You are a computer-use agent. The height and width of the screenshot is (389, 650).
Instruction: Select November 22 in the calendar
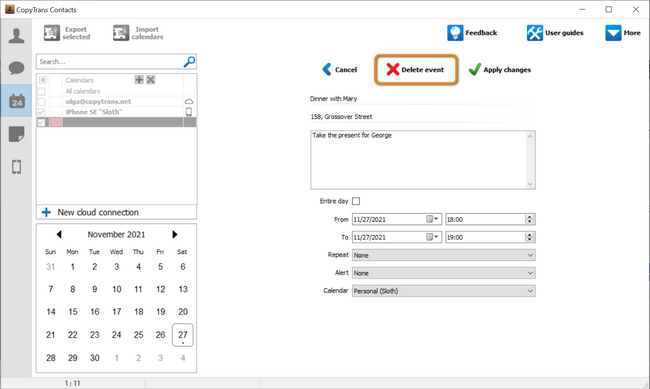73,335
